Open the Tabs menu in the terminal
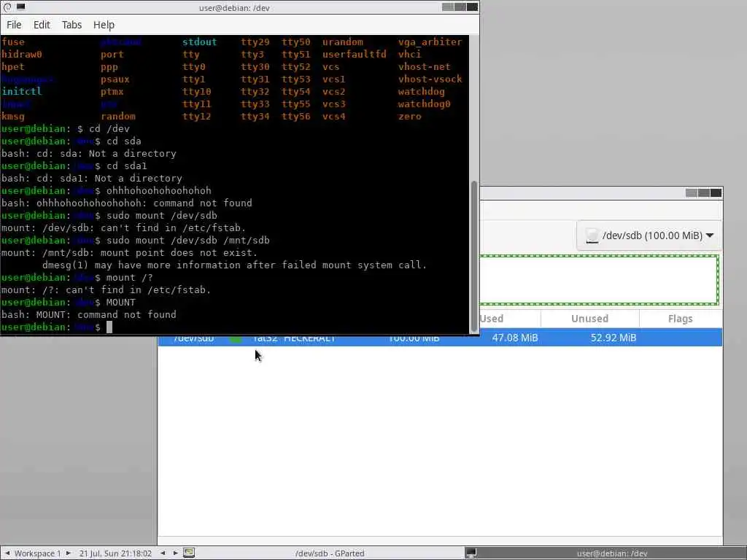This screenshot has height=560, width=747. click(x=71, y=25)
